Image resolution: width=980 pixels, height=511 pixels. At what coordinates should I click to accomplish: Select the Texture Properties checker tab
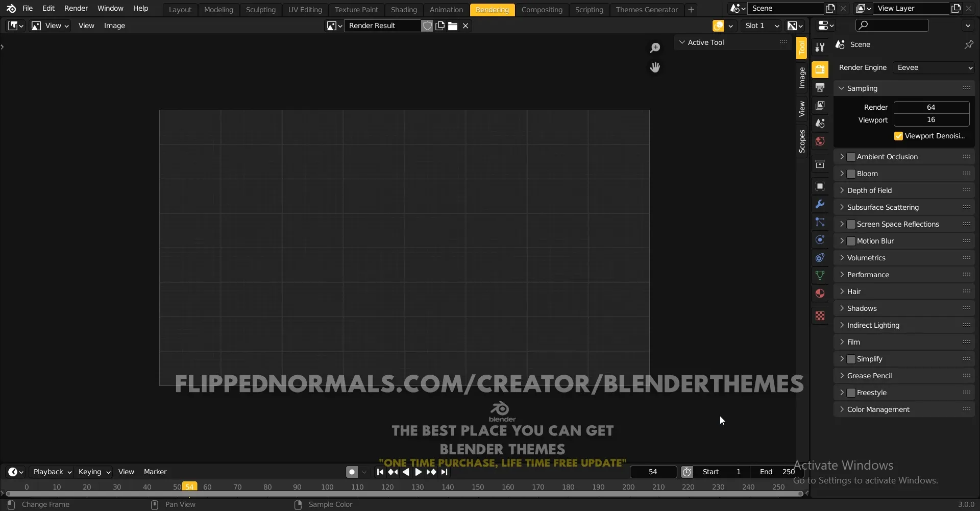[x=820, y=315]
